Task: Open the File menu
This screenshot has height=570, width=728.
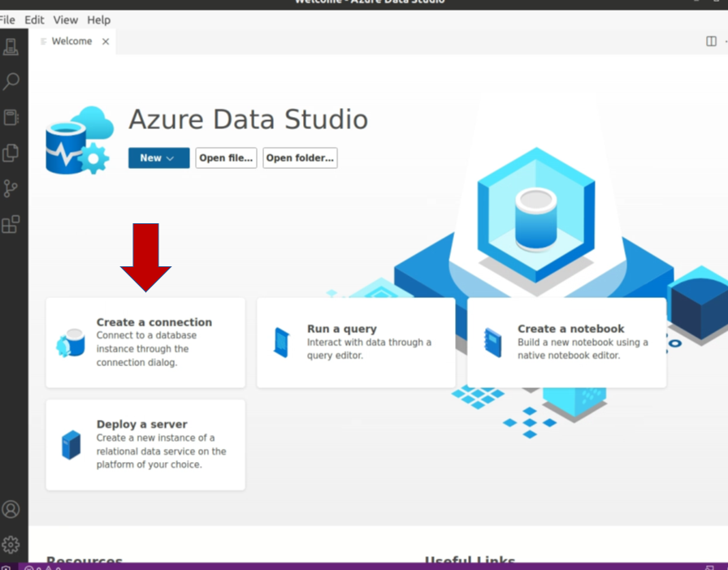Action: [x=6, y=20]
